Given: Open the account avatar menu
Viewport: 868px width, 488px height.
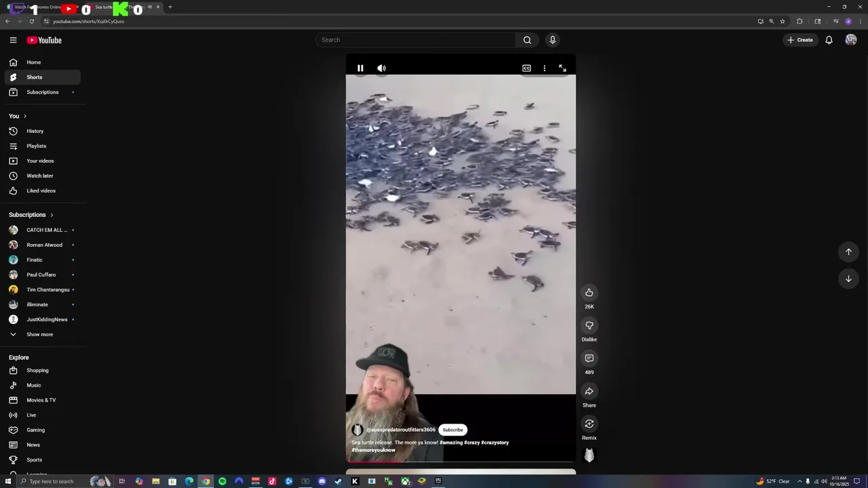Looking at the screenshot, I should 851,40.
